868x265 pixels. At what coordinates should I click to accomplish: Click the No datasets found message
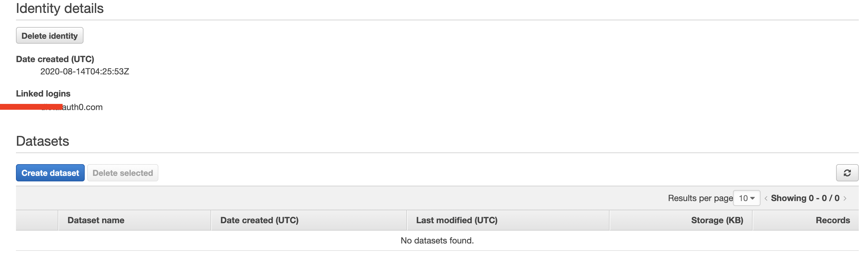(x=437, y=240)
